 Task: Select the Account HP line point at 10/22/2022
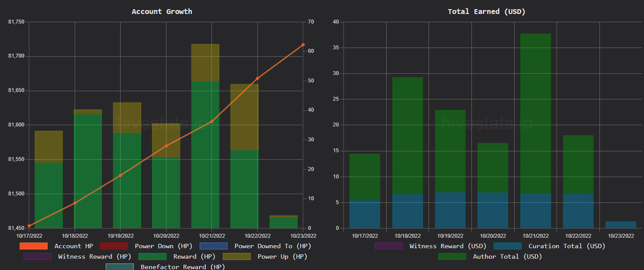pos(257,79)
